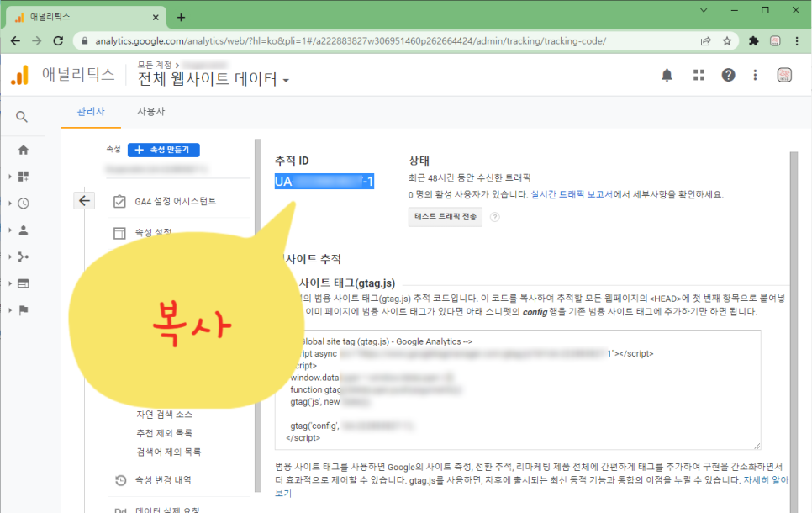
Task: Open Realtime clock icon in sidebar
Action: coord(24,204)
